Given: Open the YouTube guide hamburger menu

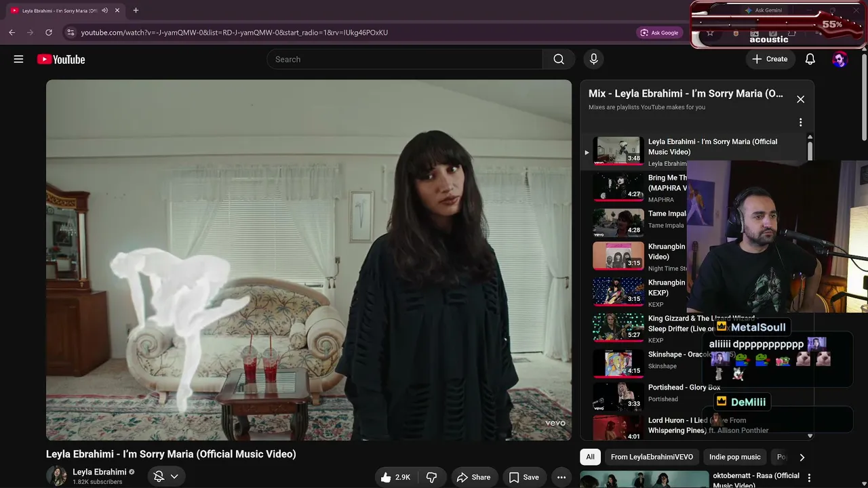Looking at the screenshot, I should (x=18, y=59).
